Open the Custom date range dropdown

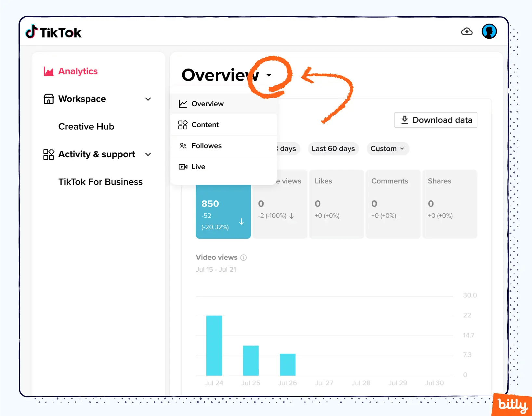(x=387, y=148)
